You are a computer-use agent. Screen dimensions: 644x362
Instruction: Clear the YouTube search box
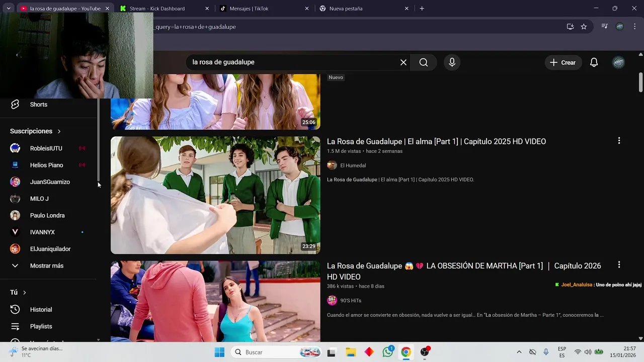[x=403, y=62]
